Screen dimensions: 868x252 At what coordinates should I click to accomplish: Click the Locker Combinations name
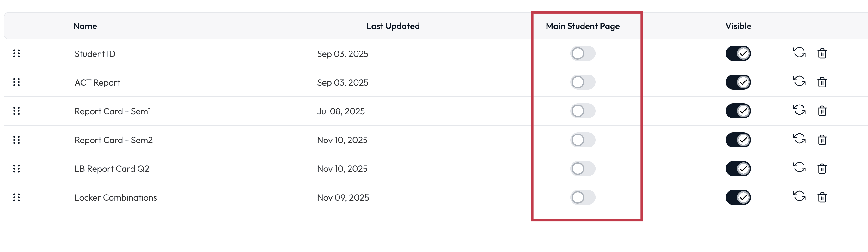(x=116, y=197)
